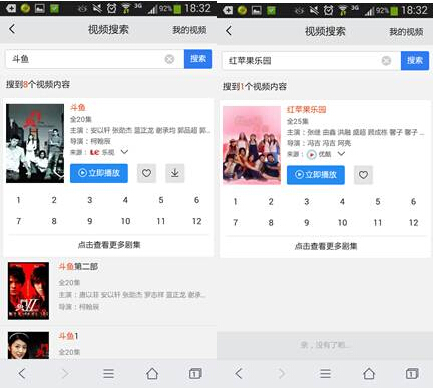
Task: Select episode 5 of 斗鱼
Action: (161, 200)
